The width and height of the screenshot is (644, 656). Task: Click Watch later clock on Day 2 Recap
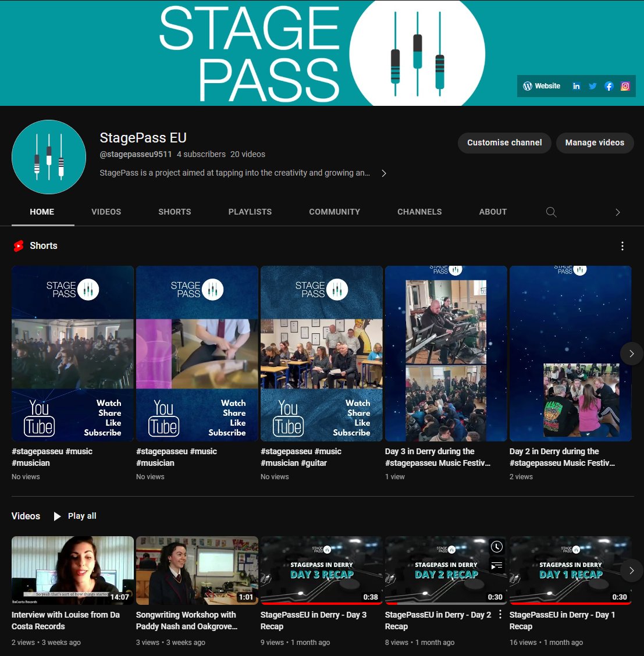tap(497, 547)
